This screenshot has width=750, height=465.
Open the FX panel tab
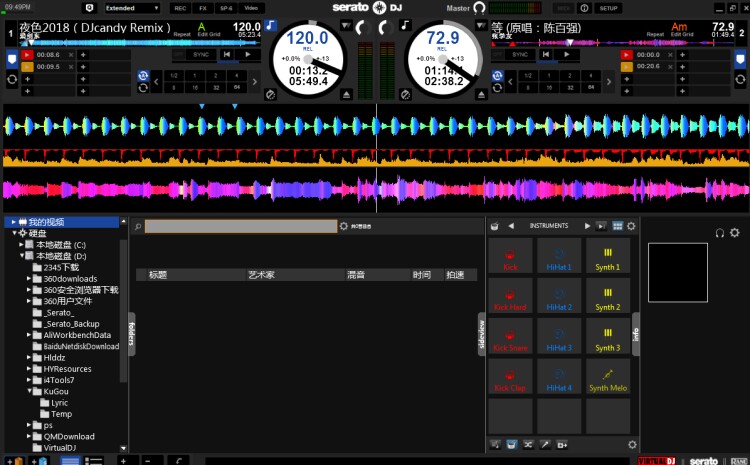coord(203,8)
